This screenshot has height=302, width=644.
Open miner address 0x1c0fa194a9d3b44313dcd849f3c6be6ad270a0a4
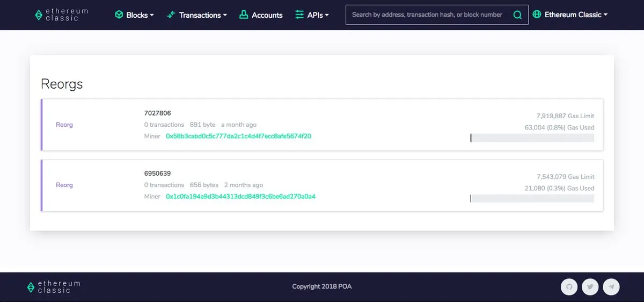[241, 197]
